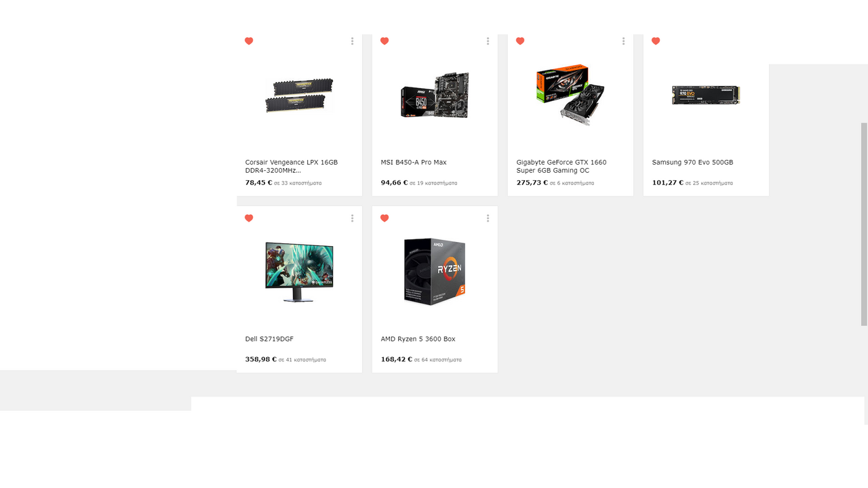Unfavorite the Corsair Vengeance LPX heart icon

(x=249, y=41)
